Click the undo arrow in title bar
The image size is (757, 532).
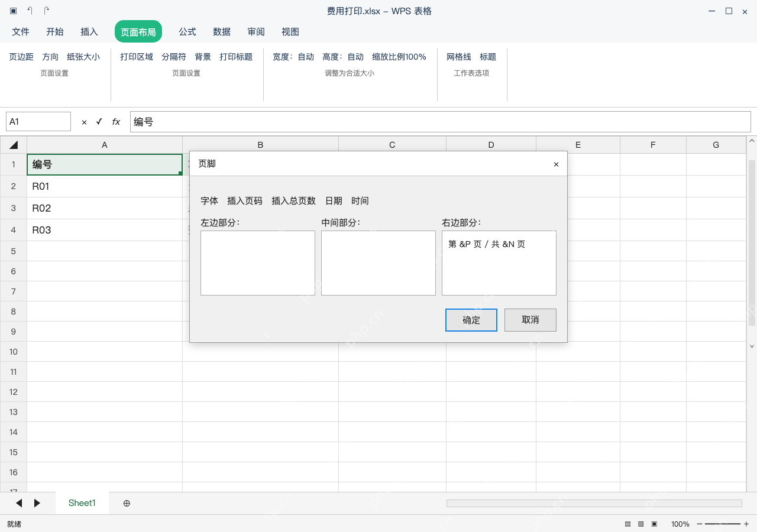30,11
